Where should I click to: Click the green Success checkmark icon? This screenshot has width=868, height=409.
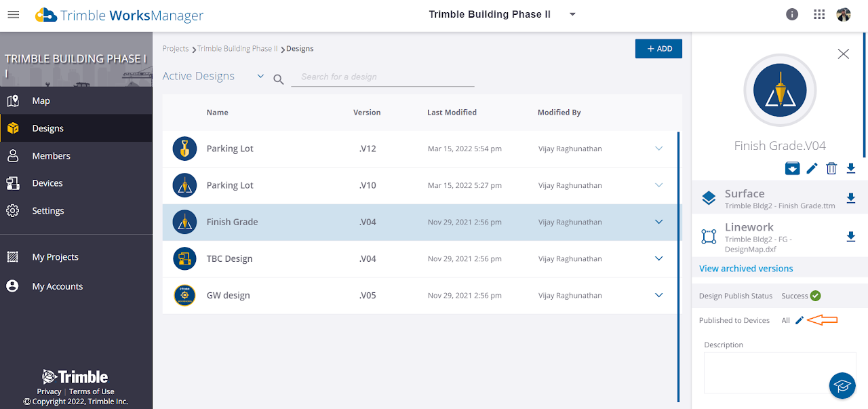(816, 296)
